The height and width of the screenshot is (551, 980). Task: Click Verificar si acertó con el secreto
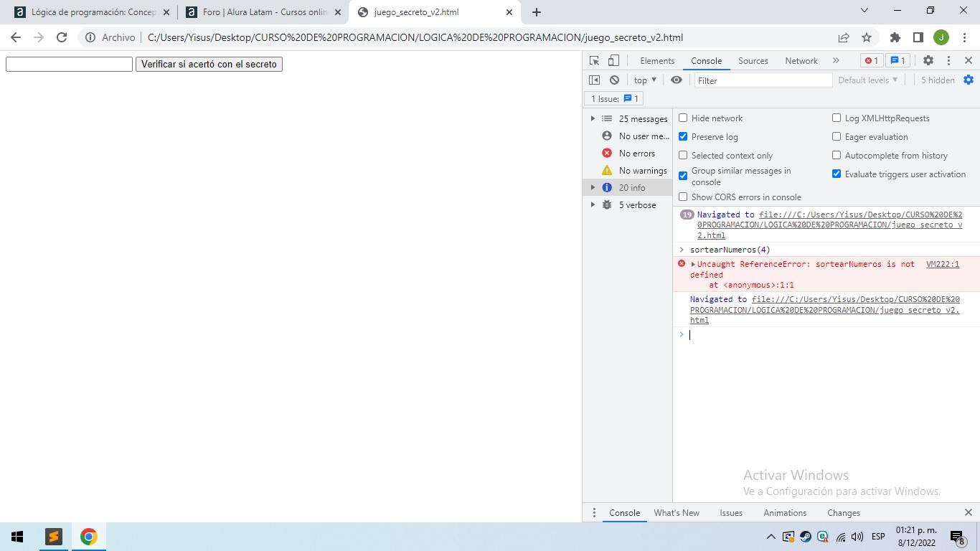pos(209,65)
